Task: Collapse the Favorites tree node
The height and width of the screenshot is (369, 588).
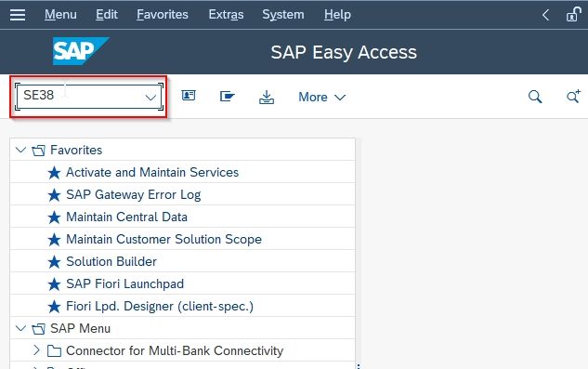Action: pyautogui.click(x=20, y=150)
